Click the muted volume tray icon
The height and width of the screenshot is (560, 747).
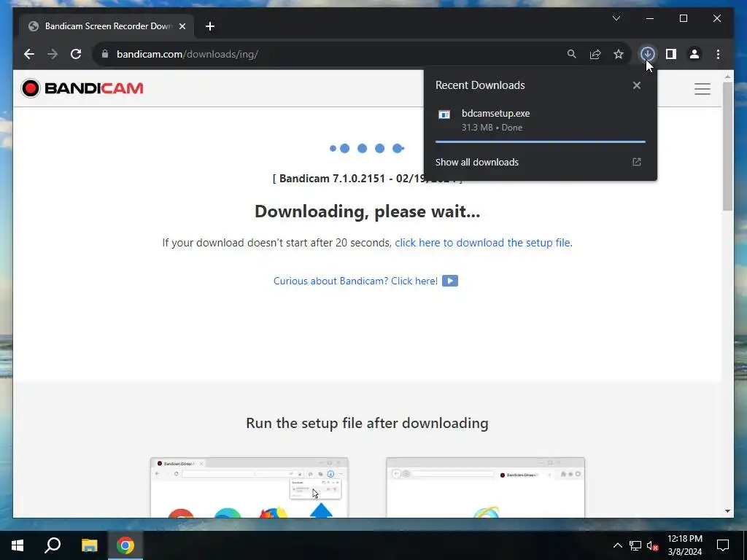[652, 545]
